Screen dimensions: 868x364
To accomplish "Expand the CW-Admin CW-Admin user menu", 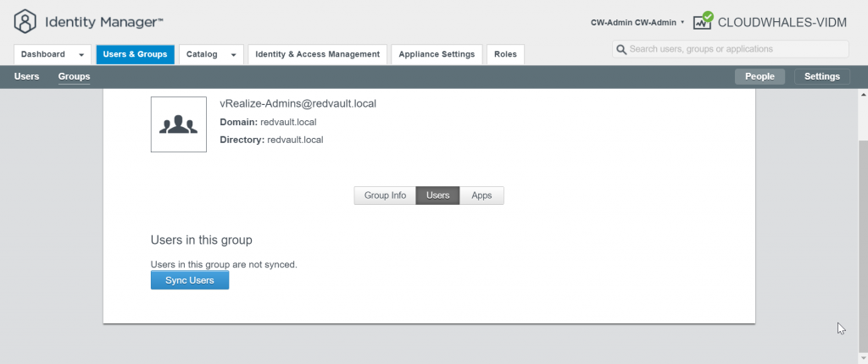I will [637, 23].
